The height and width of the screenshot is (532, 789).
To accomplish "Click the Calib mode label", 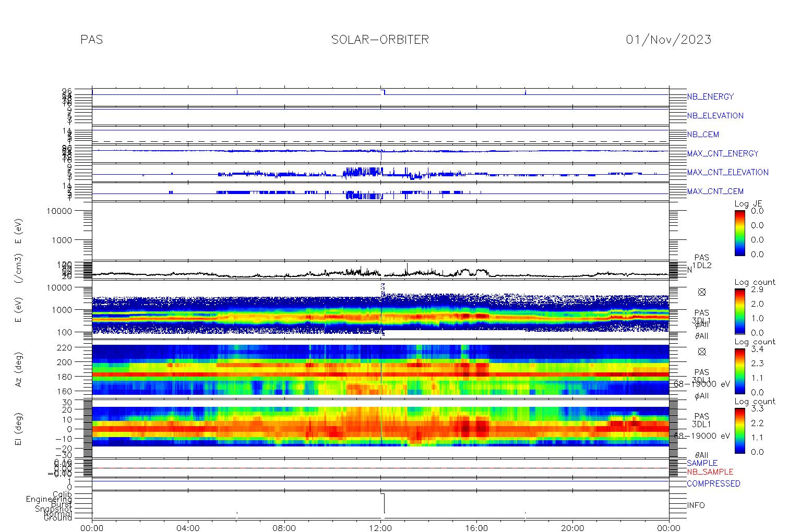I will point(62,494).
